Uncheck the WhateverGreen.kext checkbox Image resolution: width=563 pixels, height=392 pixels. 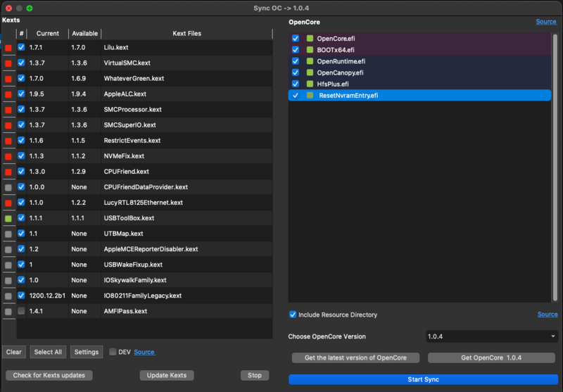(21, 79)
